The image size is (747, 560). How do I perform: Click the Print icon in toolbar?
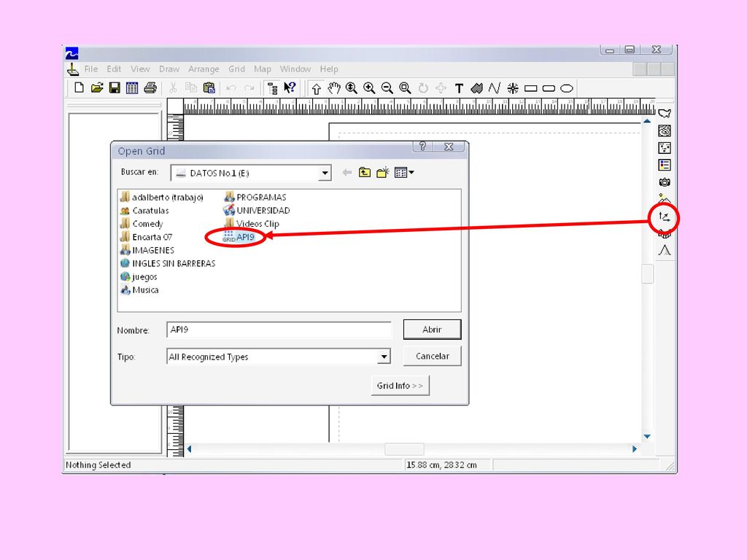click(150, 88)
